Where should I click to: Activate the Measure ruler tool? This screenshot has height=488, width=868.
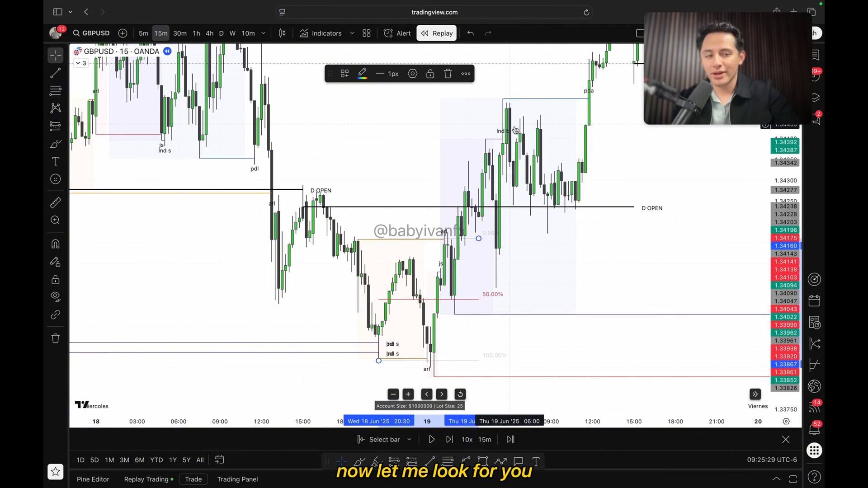point(56,203)
